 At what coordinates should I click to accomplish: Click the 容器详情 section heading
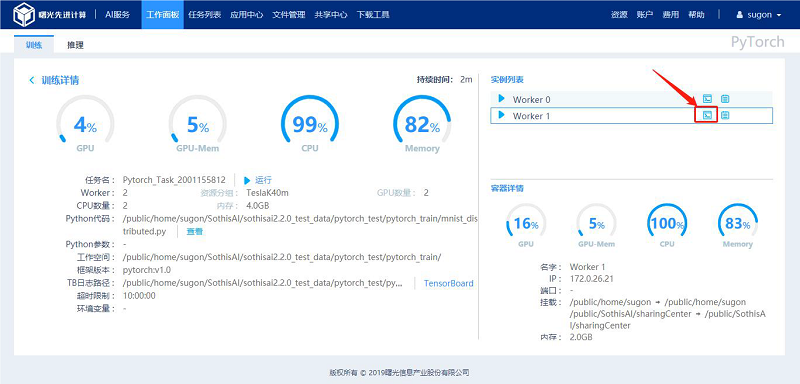coord(507,188)
